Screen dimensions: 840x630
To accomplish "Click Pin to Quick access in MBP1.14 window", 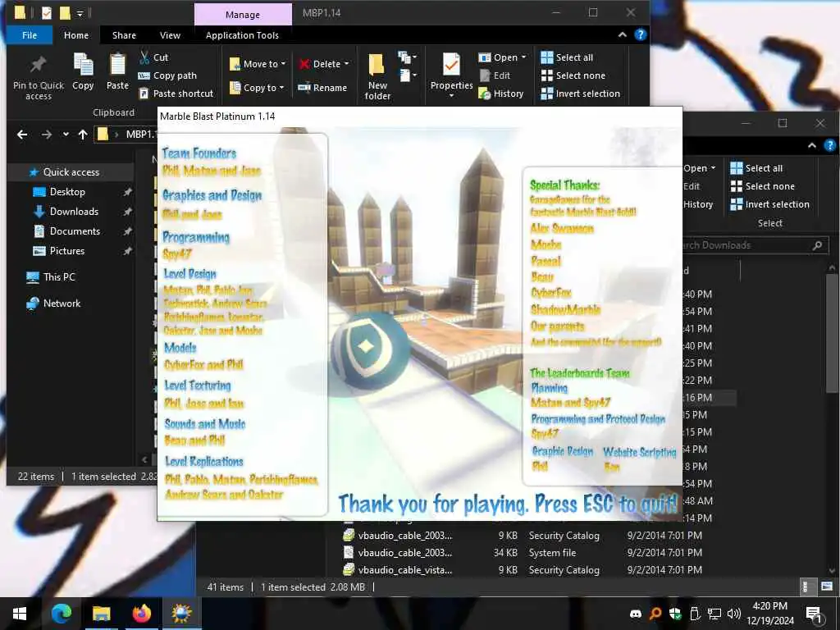I will (x=38, y=77).
